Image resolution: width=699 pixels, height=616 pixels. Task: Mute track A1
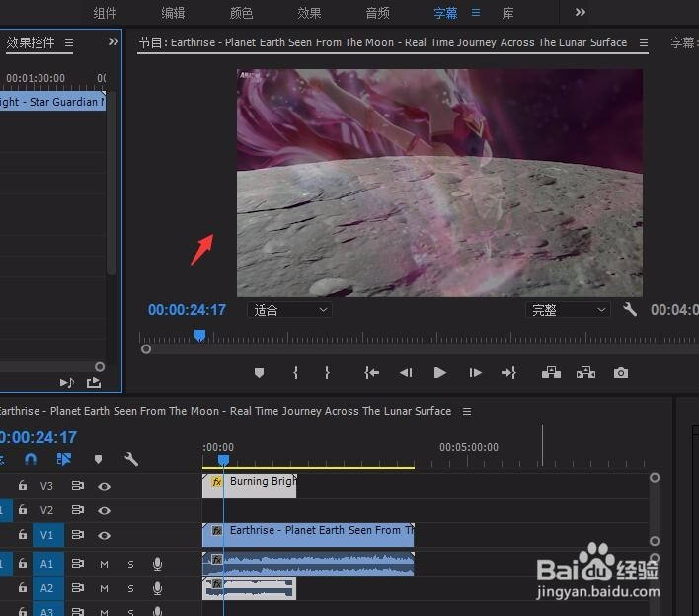click(x=104, y=564)
